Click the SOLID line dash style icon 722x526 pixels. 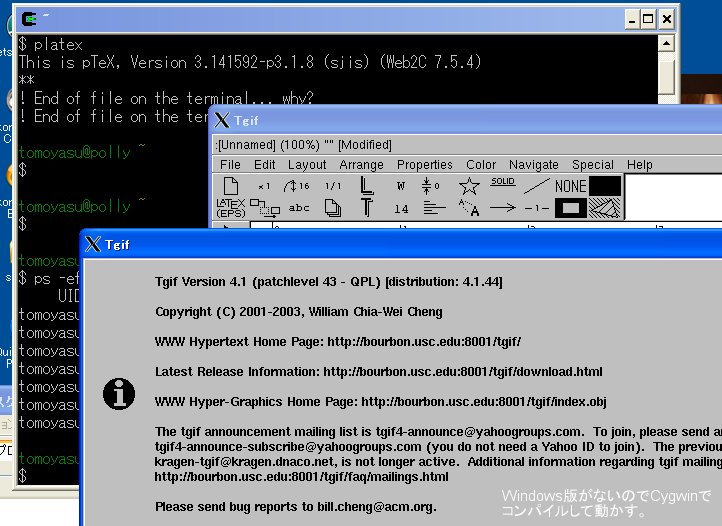click(502, 182)
